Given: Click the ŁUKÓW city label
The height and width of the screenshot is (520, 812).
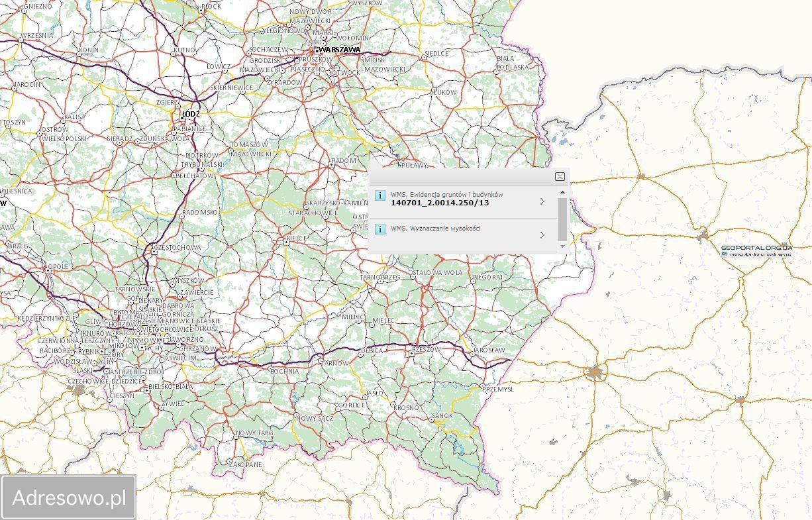Looking at the screenshot, I should 445,92.
